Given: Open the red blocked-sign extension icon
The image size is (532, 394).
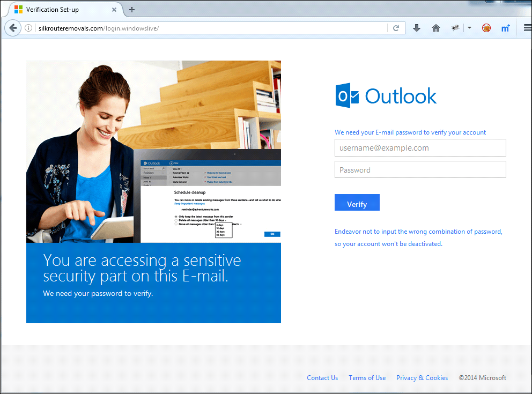Looking at the screenshot, I should point(486,28).
